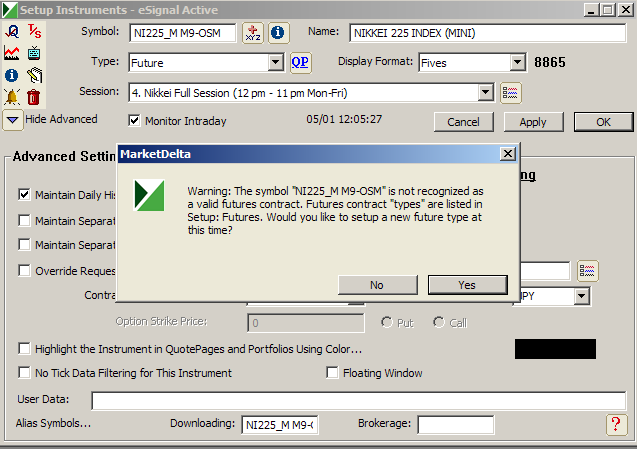Click the red trash can delete icon
The width and height of the screenshot is (637, 449).
coord(34,98)
